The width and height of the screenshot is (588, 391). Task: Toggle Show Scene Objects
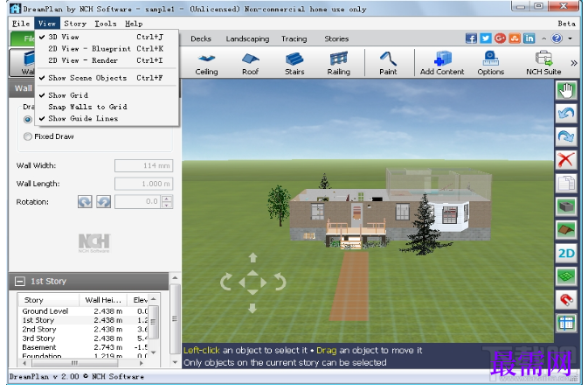(x=107, y=78)
